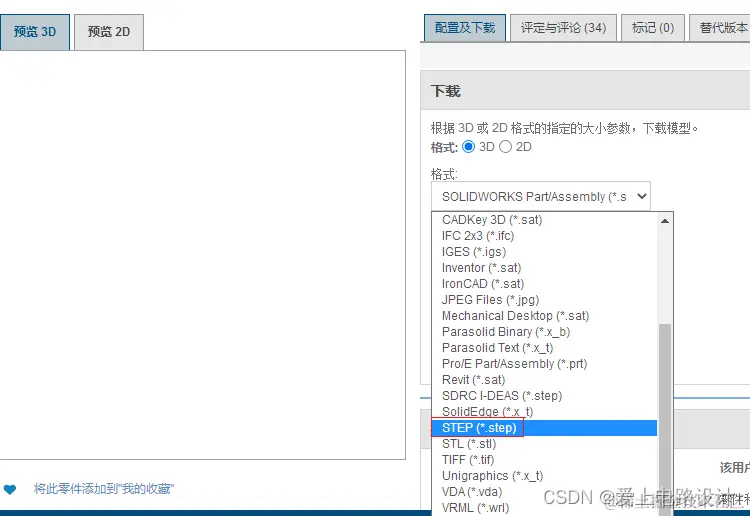Choose Inventor (*.sat) format
The height and width of the screenshot is (516, 750).
[x=544, y=268]
